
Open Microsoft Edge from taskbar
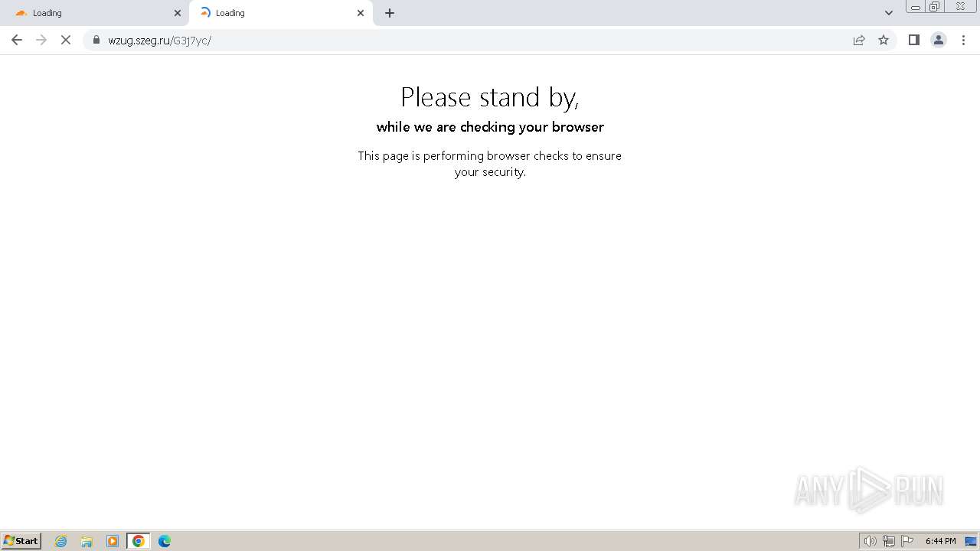[x=165, y=541]
